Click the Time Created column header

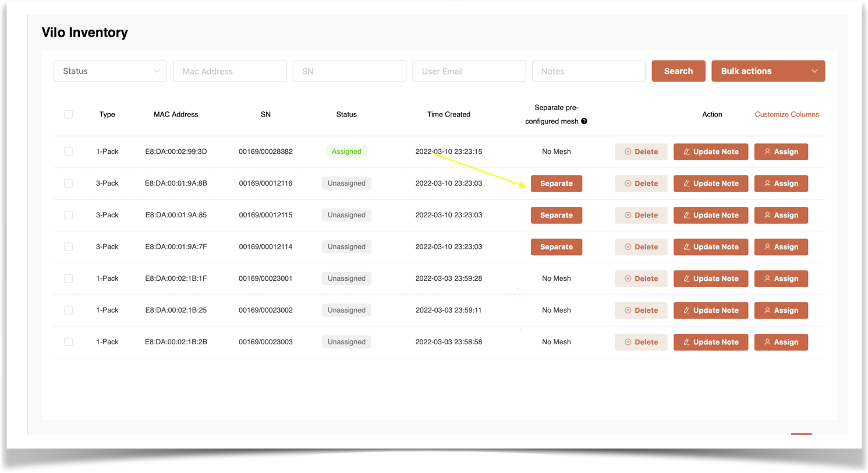click(x=449, y=114)
